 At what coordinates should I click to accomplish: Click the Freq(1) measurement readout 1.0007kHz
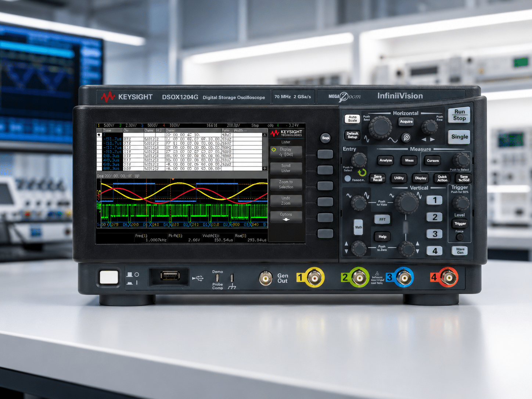tap(156, 240)
